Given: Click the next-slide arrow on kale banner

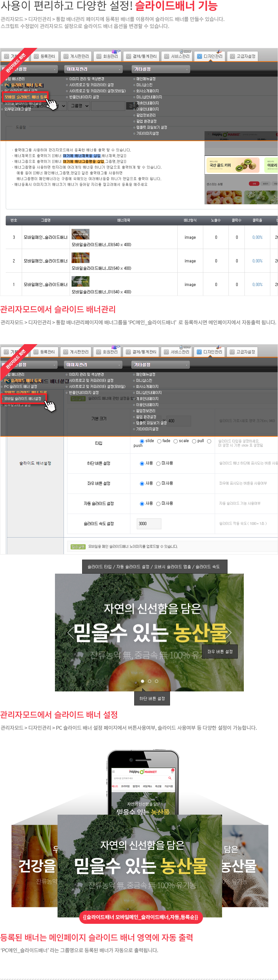Looking at the screenshot, I should 228,632.
